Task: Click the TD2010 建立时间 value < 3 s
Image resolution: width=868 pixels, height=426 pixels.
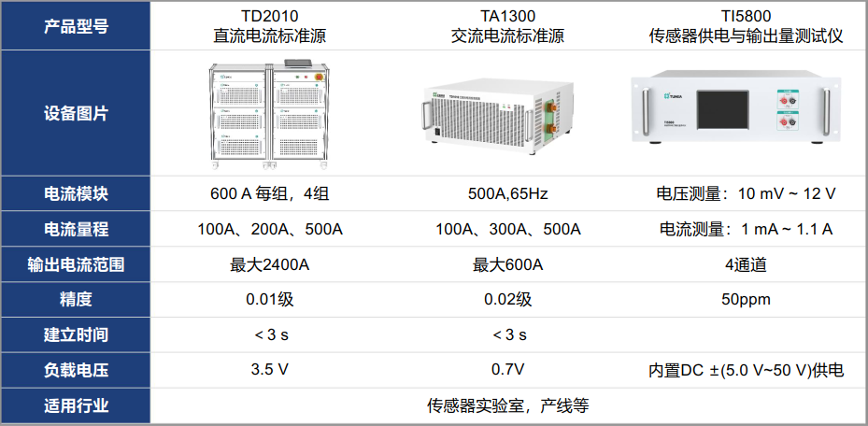Action: (271, 334)
